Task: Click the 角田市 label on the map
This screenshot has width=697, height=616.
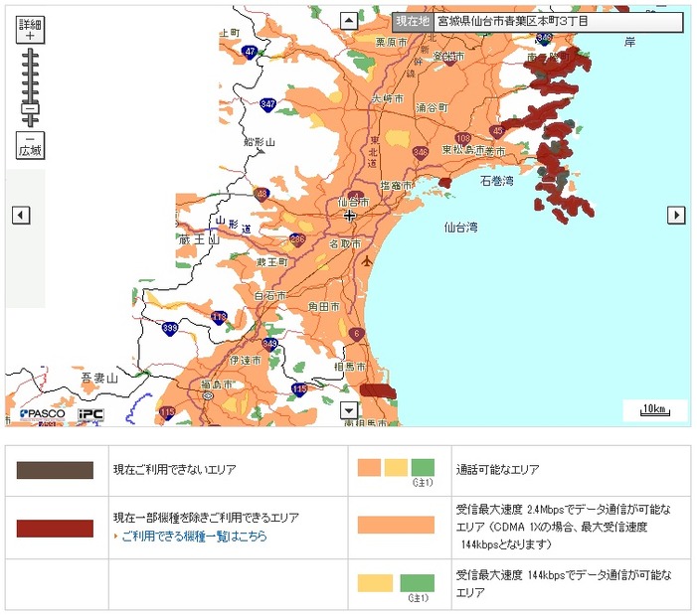Action: coord(323,306)
